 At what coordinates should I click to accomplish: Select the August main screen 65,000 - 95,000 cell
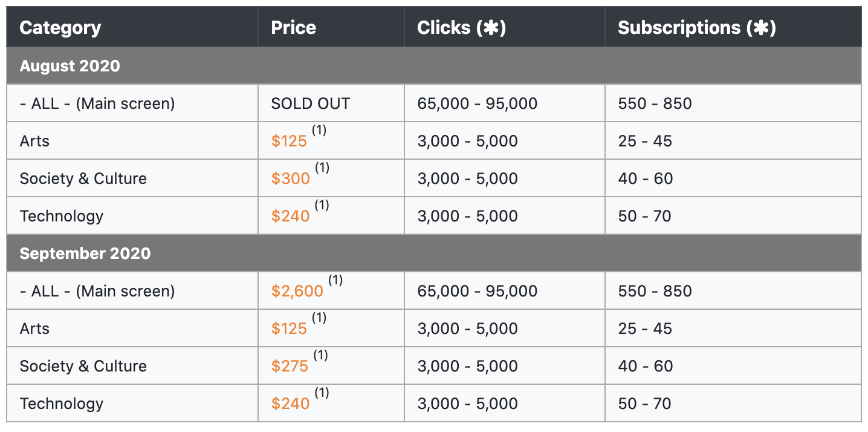[x=478, y=104]
